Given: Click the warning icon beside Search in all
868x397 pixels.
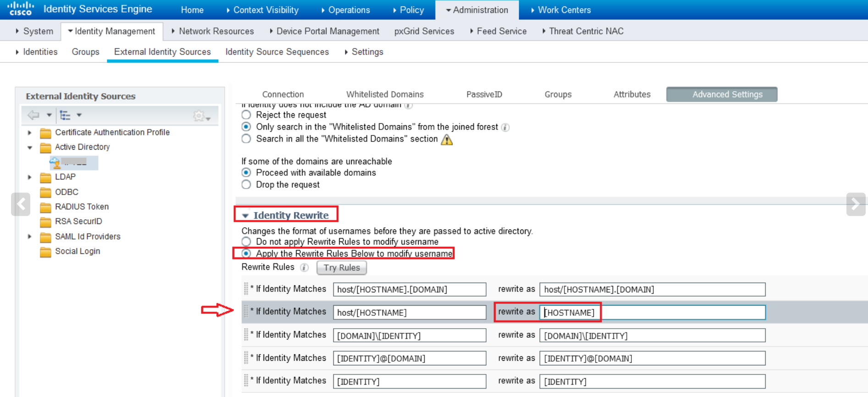Looking at the screenshot, I should coord(447,140).
